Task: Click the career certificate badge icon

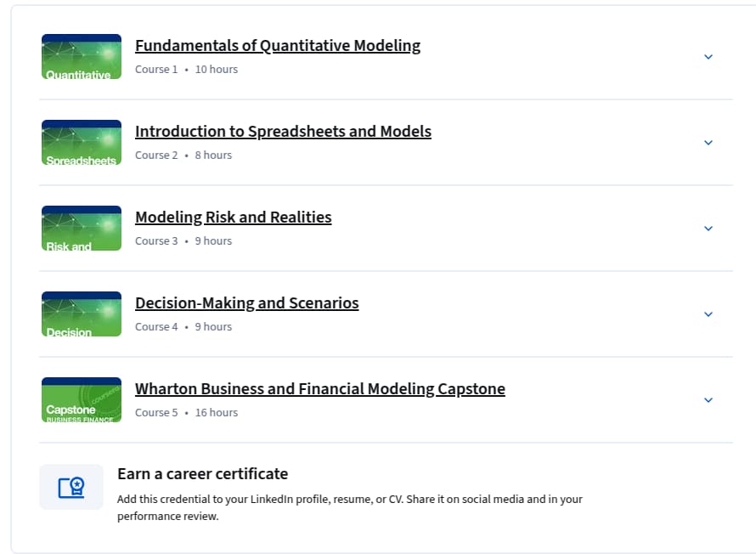Action: 71,487
